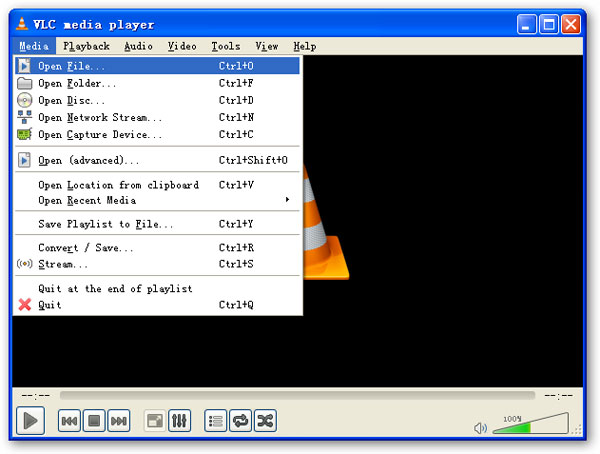Toggle shuffle random playback
This screenshot has width=600, height=454.
[265, 421]
